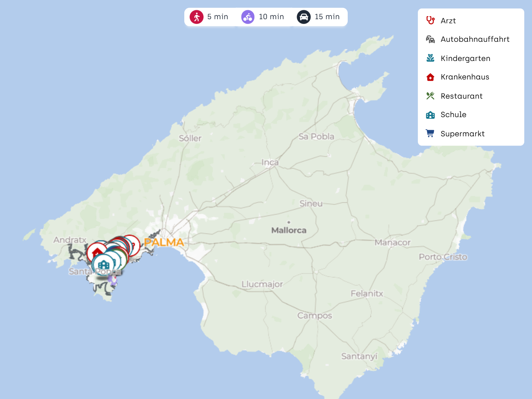
Task: Open the red hospital marker on the map
Action: pos(96,252)
